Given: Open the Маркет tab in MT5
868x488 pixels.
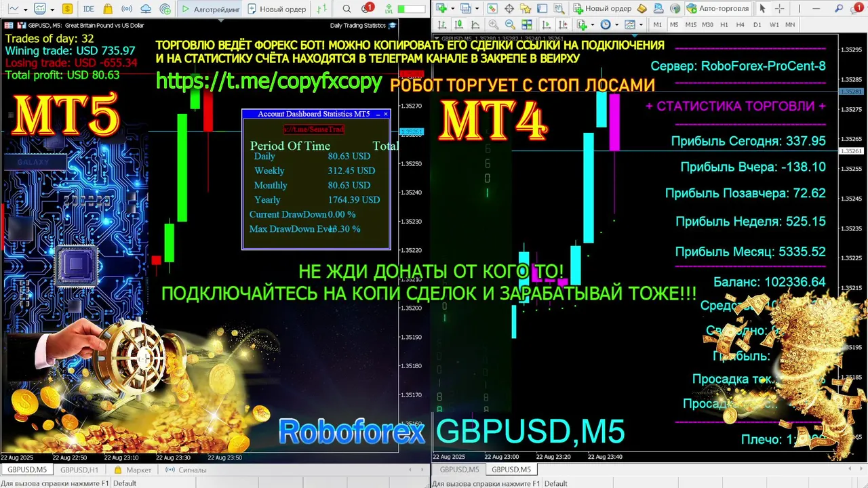Looking at the screenshot, I should [133, 470].
